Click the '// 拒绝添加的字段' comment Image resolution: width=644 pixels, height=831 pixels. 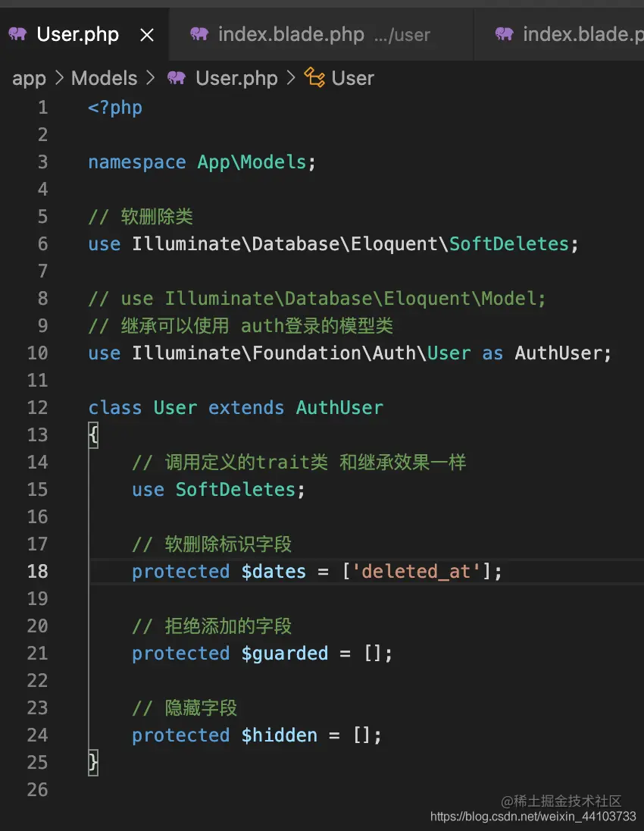(x=212, y=626)
